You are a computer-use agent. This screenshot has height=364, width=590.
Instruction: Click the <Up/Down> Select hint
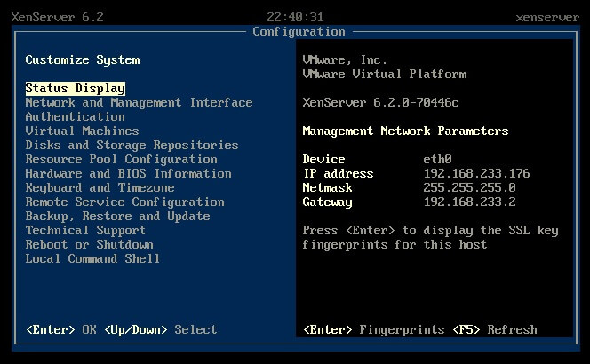pos(160,329)
